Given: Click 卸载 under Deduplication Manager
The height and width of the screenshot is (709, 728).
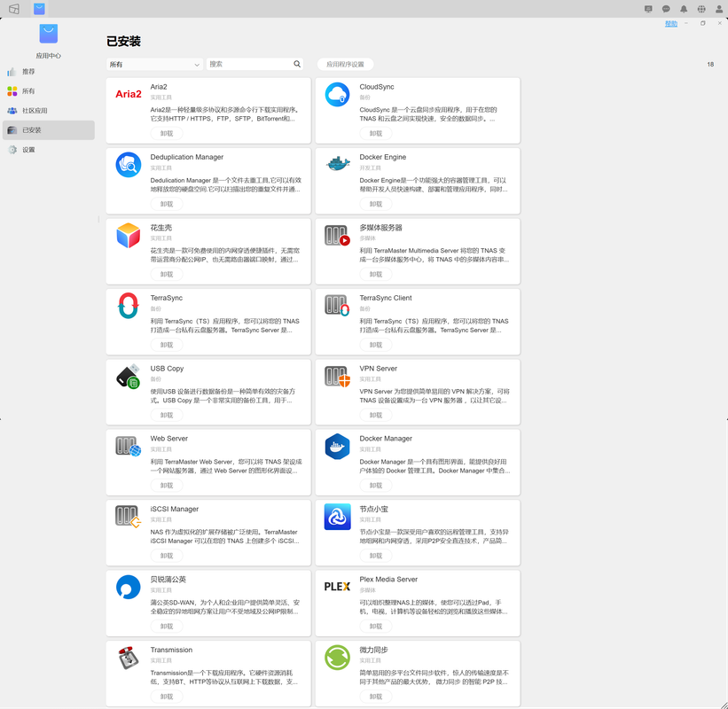Looking at the screenshot, I should pos(167,204).
